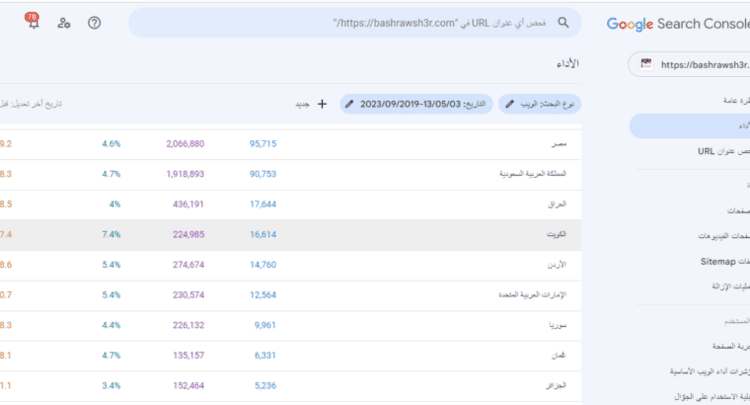Click clicks value 6,331
Screen dimensions: 750x405
(x=265, y=355)
